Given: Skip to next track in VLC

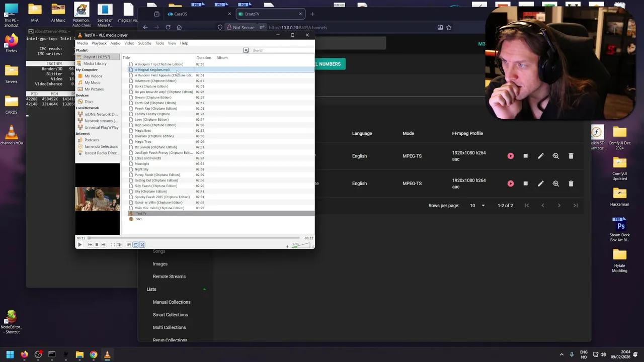Looking at the screenshot, I should [x=103, y=245].
